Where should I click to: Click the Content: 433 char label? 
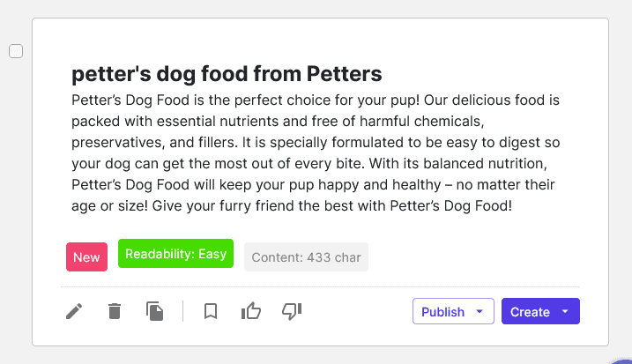[306, 257]
